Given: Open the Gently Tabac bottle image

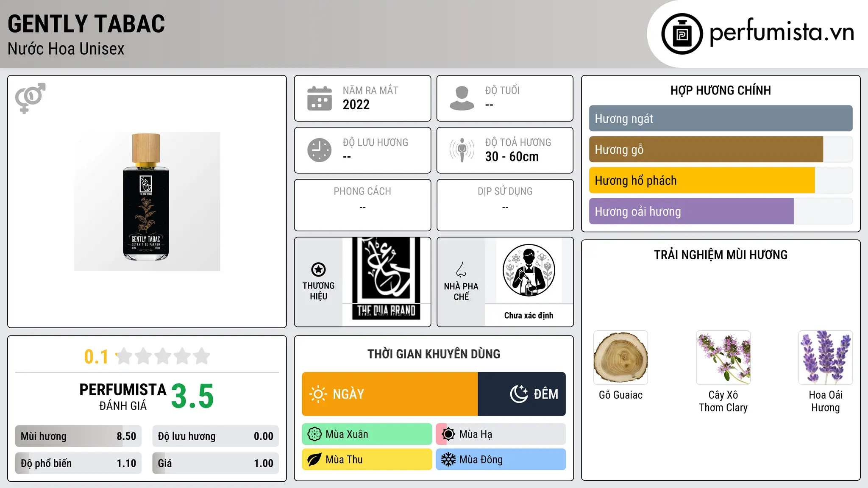Looking at the screenshot, I should (x=147, y=202).
